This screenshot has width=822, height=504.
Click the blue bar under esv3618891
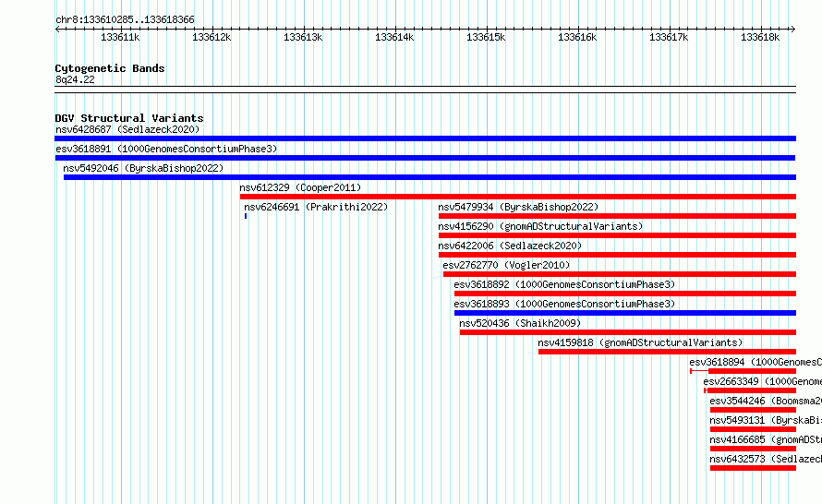click(425, 158)
